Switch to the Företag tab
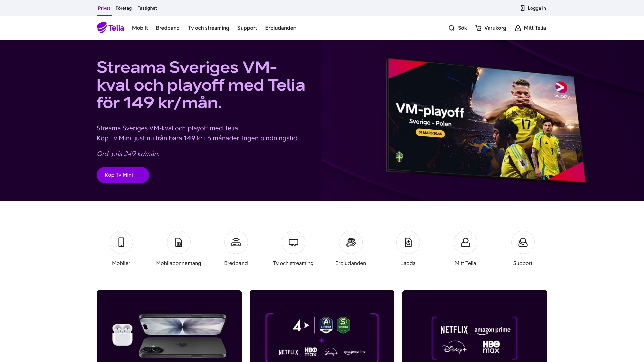Viewport: 644px width, 362px height. 123,8
